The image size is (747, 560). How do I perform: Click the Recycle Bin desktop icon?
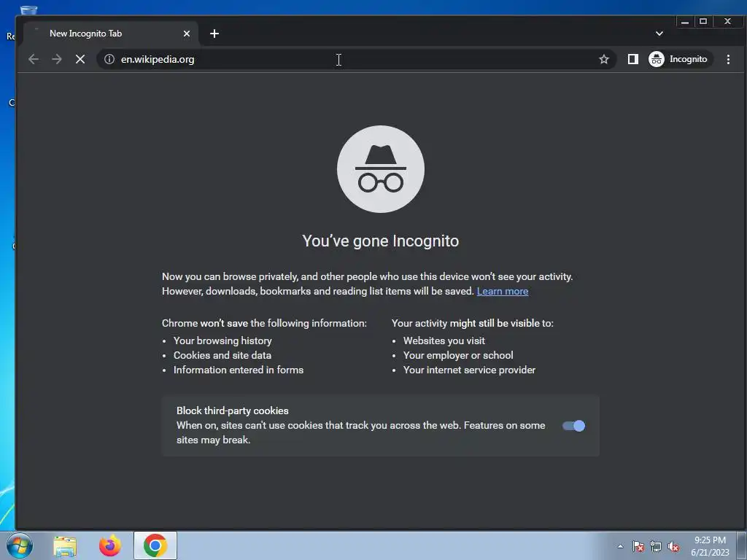(28, 9)
